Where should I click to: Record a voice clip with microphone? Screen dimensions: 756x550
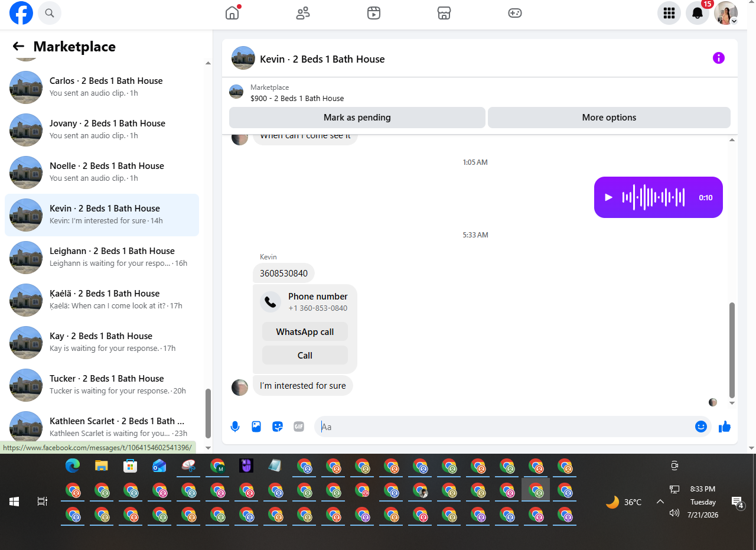(x=235, y=427)
